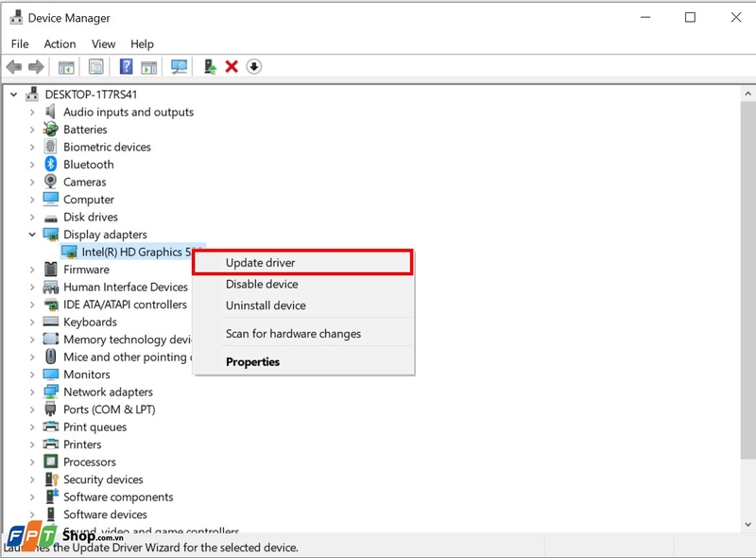Image resolution: width=756 pixels, height=558 pixels.
Task: Open the Action menu
Action: (60, 44)
